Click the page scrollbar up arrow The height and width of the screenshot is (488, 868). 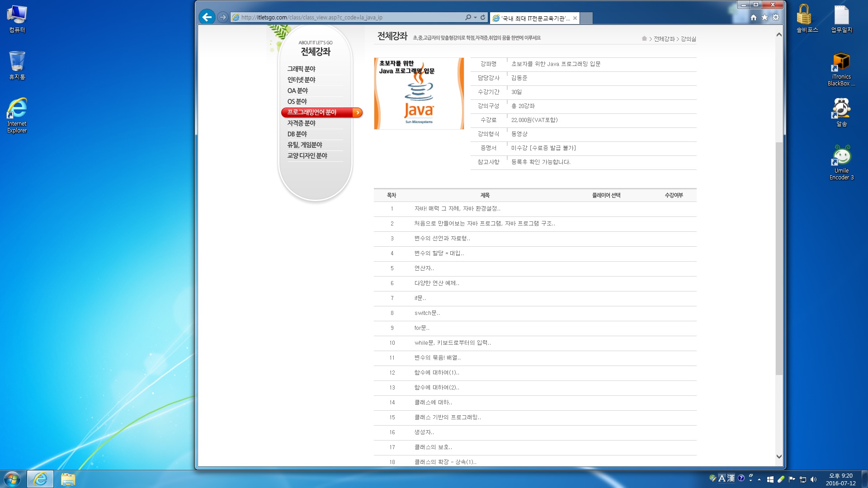point(779,35)
